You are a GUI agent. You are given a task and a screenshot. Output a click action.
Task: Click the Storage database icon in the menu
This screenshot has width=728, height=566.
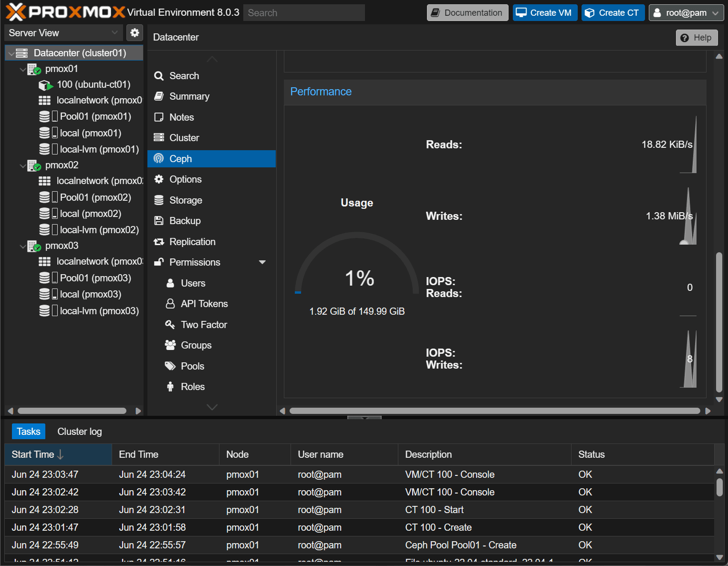(x=159, y=200)
